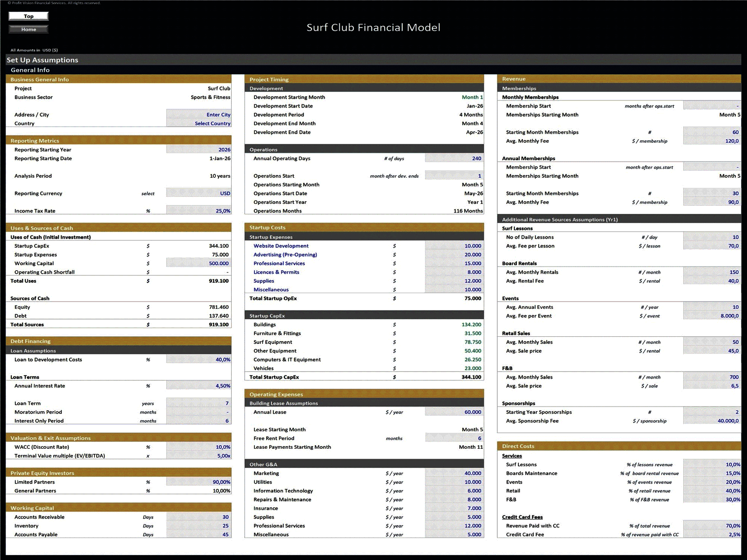Select F&B Avg. Sale price 6,5 cell

coord(712,386)
